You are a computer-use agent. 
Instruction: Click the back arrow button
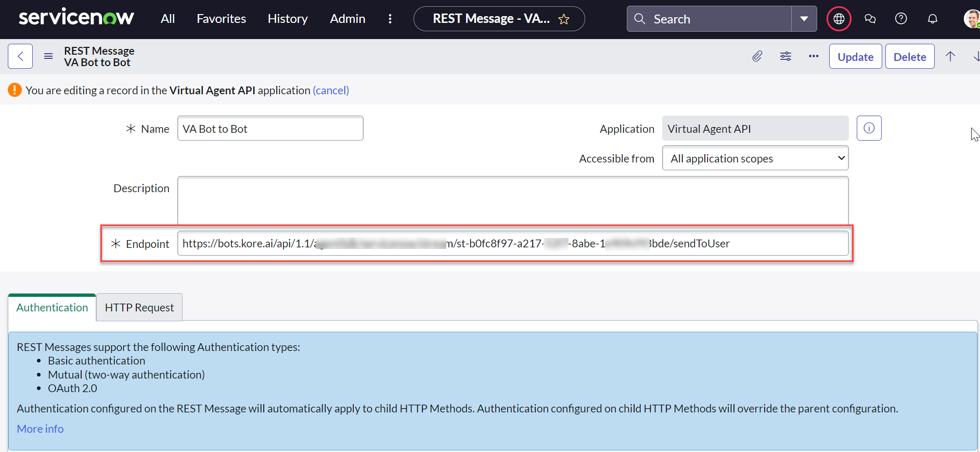click(20, 56)
